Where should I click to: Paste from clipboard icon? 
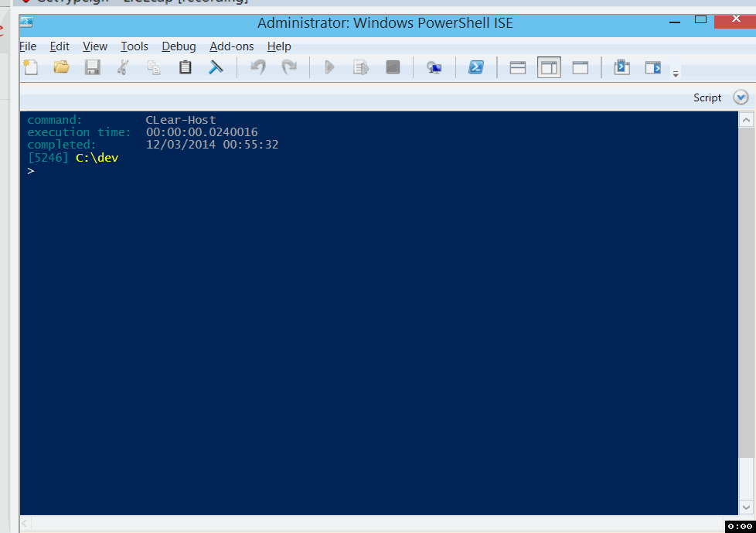(186, 67)
